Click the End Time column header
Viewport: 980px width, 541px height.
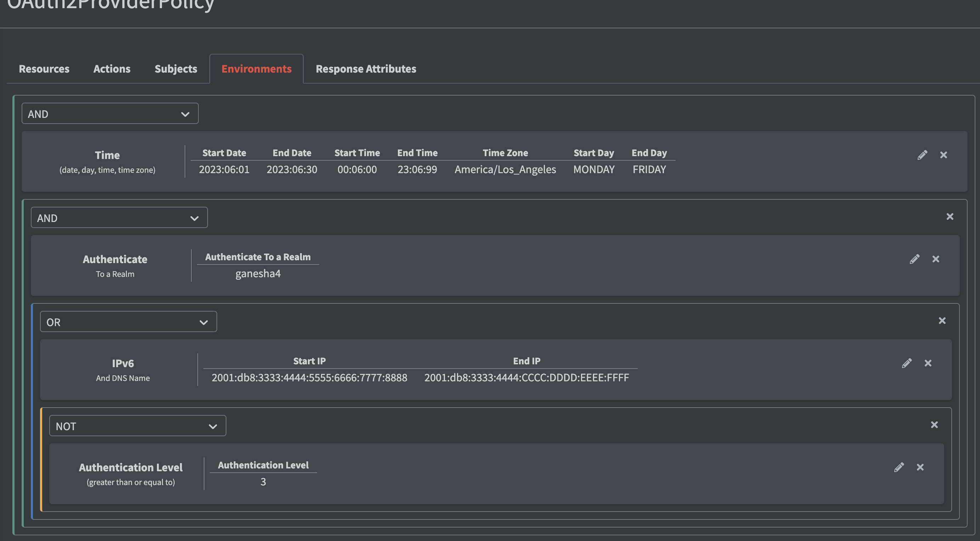click(x=417, y=153)
